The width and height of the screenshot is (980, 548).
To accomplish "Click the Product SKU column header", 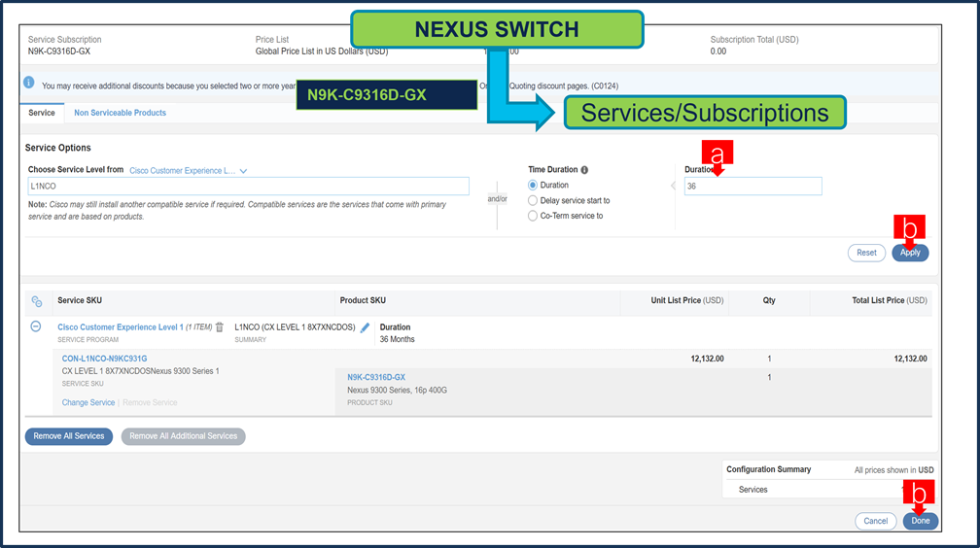I will (363, 300).
